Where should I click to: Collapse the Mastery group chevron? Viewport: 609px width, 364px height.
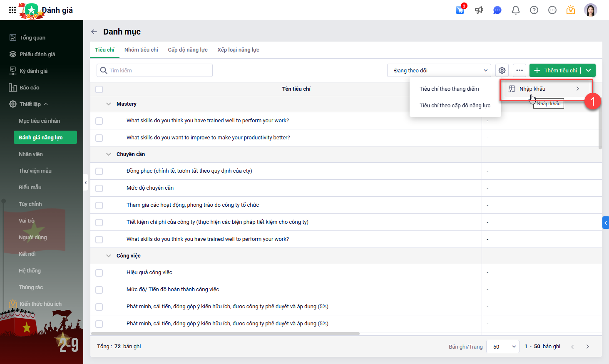tap(109, 104)
